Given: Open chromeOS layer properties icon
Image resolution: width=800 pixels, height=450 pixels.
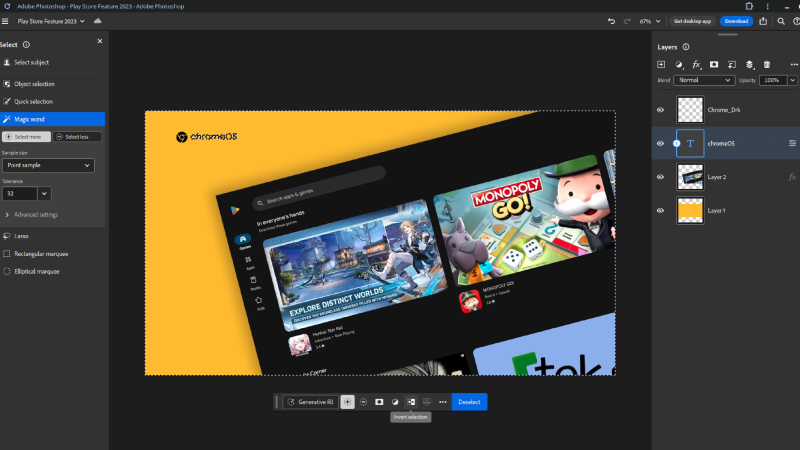Looking at the screenshot, I should pos(792,143).
